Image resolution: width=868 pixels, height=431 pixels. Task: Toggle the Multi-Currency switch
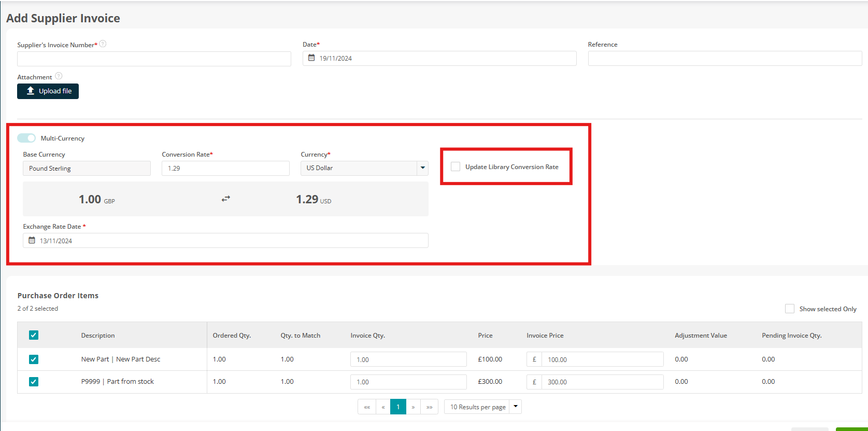(x=26, y=138)
